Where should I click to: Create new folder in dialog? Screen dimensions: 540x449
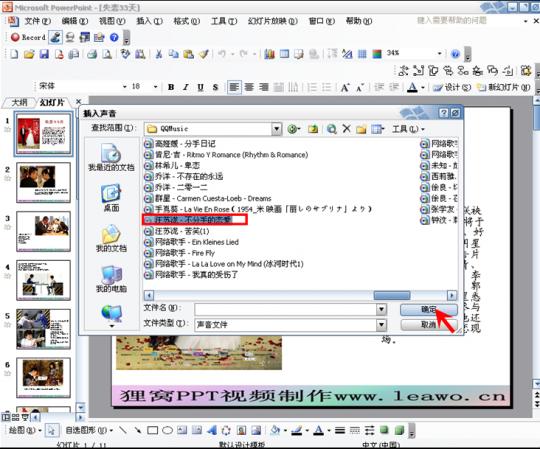tap(361, 129)
